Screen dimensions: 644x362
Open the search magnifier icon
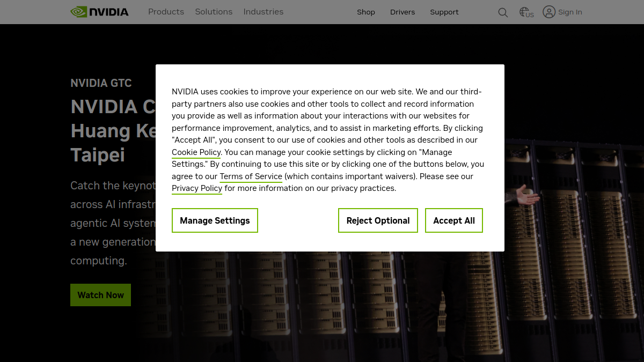tap(503, 12)
